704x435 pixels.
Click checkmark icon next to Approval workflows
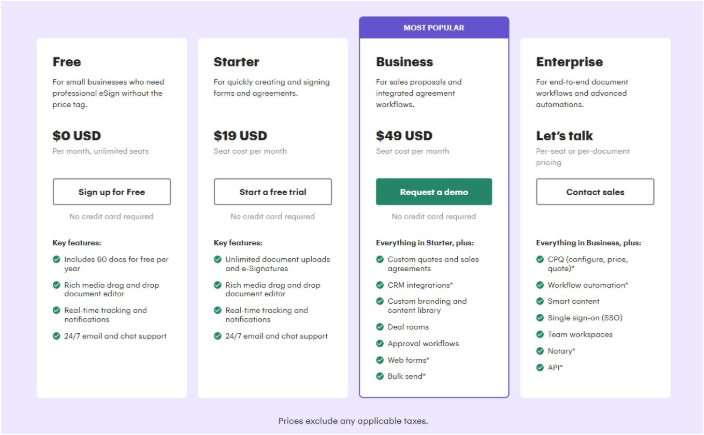click(380, 343)
